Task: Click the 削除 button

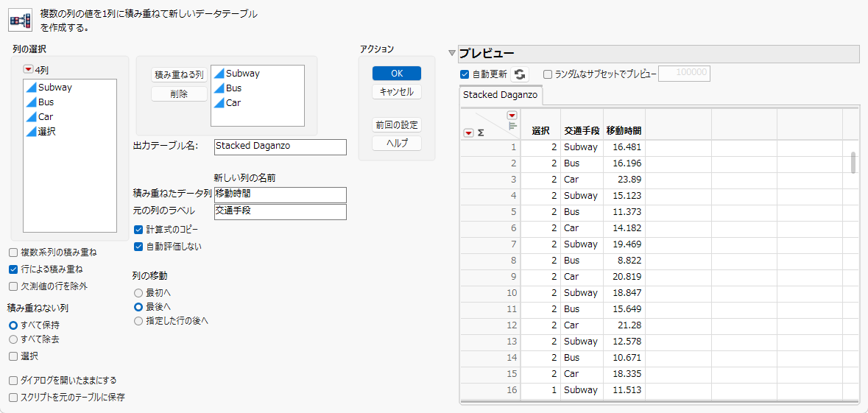Action: coord(180,93)
